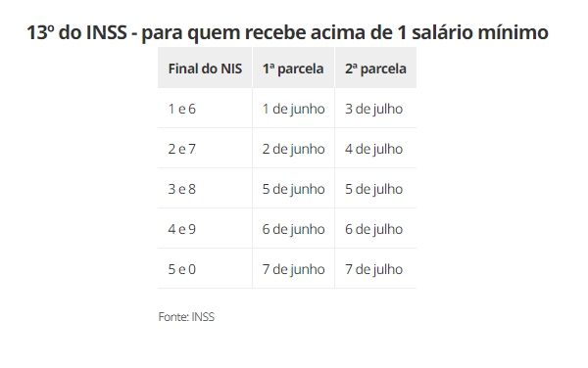
Task: Click the '1 de junho' cell
Action: [293, 109]
